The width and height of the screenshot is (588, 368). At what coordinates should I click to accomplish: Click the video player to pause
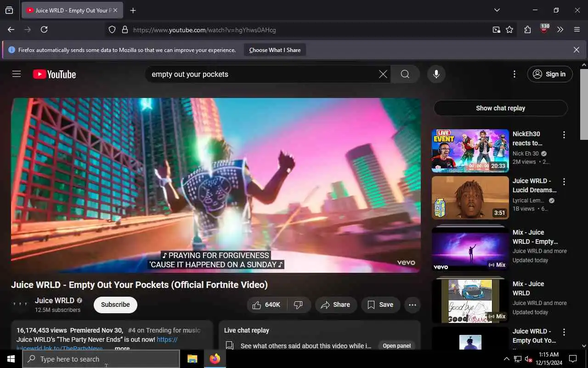tap(216, 185)
